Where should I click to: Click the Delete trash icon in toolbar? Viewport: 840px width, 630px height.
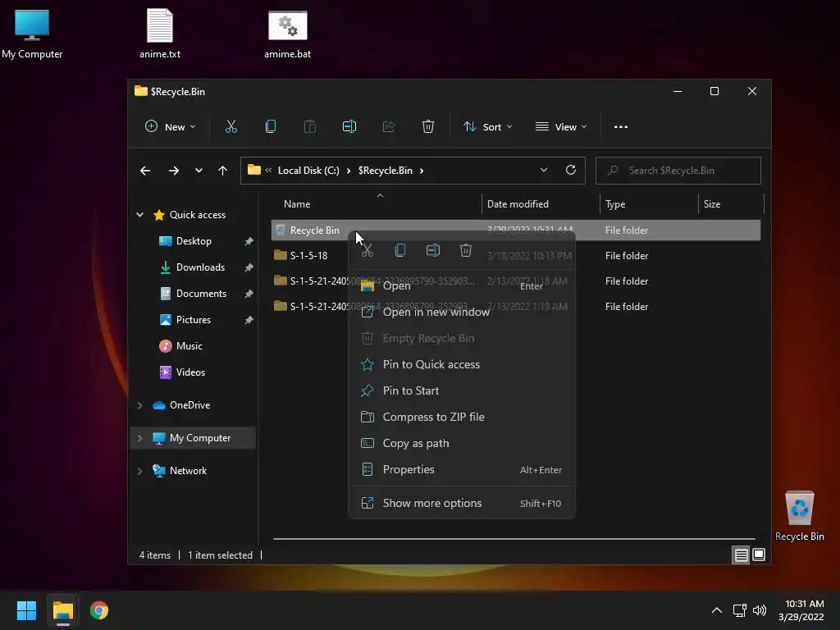[x=427, y=127]
